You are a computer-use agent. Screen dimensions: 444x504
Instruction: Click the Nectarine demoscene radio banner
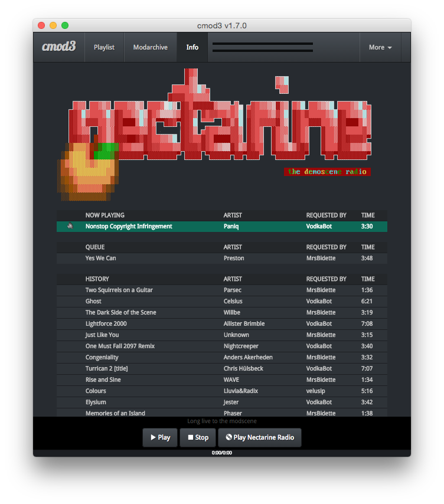coord(216,135)
